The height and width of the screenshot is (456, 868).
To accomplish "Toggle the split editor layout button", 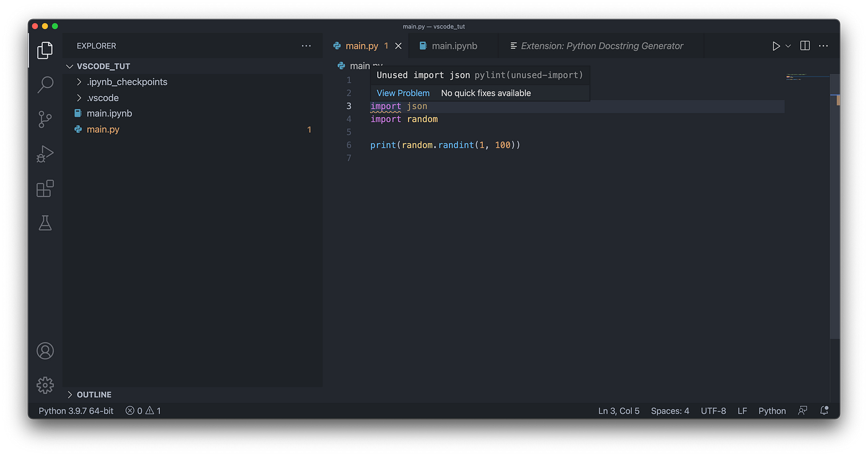I will [x=804, y=45].
